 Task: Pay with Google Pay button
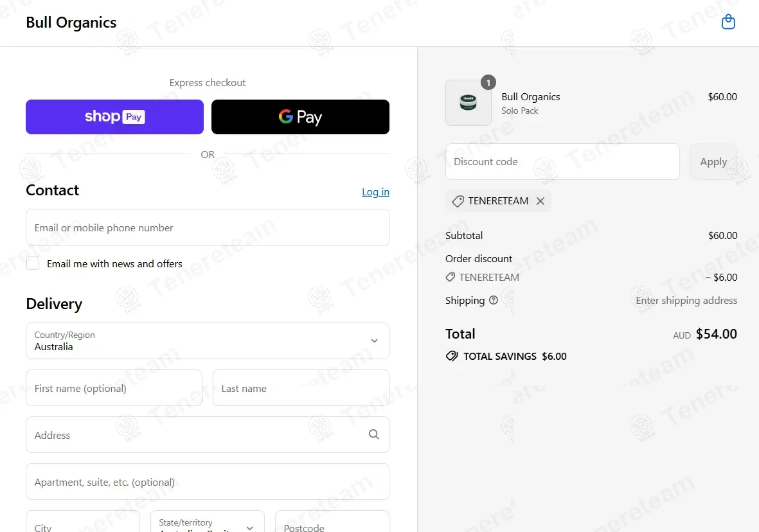tap(300, 117)
